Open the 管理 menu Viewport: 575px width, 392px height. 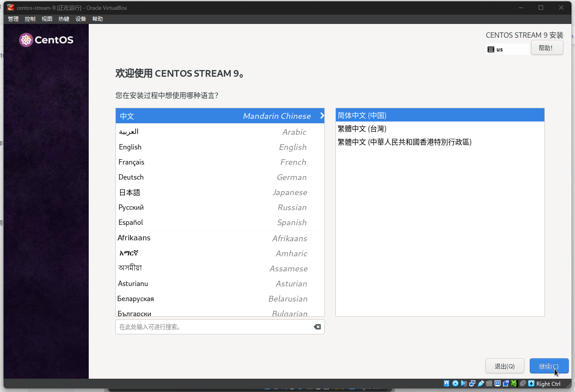pyautogui.click(x=13, y=19)
